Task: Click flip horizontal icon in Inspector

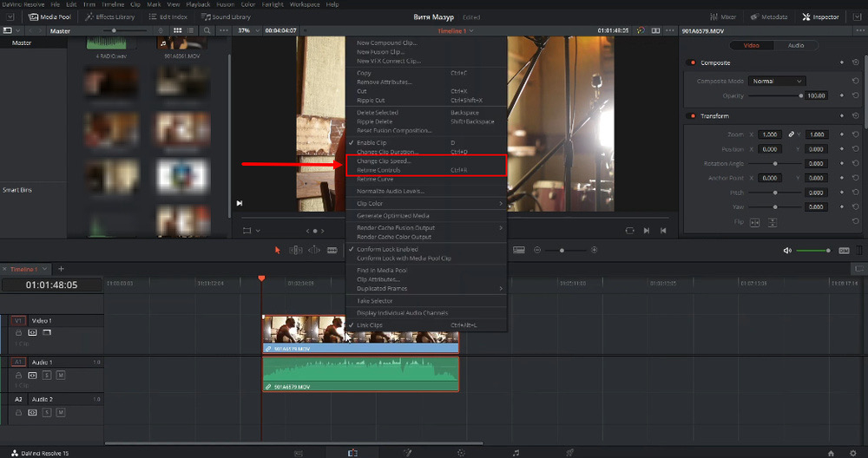Action: [x=754, y=222]
